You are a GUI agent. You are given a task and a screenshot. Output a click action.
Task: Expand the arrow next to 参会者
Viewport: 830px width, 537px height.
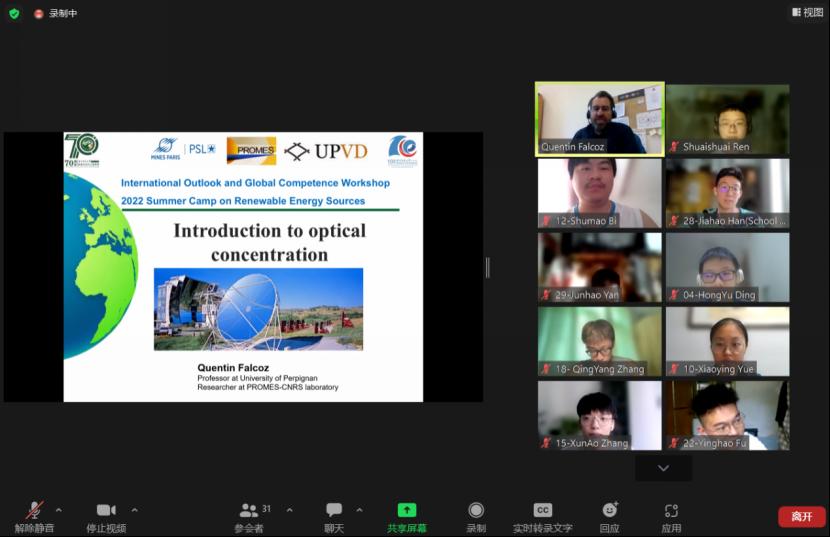(290, 510)
